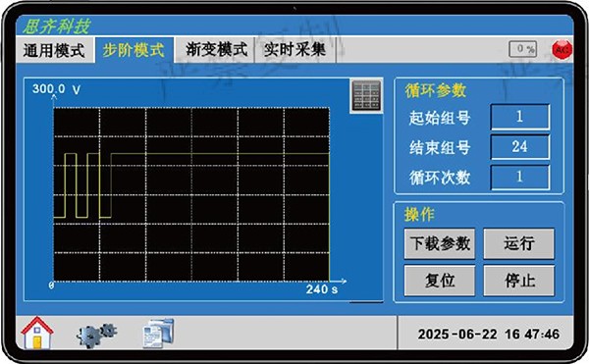
Task: Click the 240 s axis label
Action: [x=322, y=289]
